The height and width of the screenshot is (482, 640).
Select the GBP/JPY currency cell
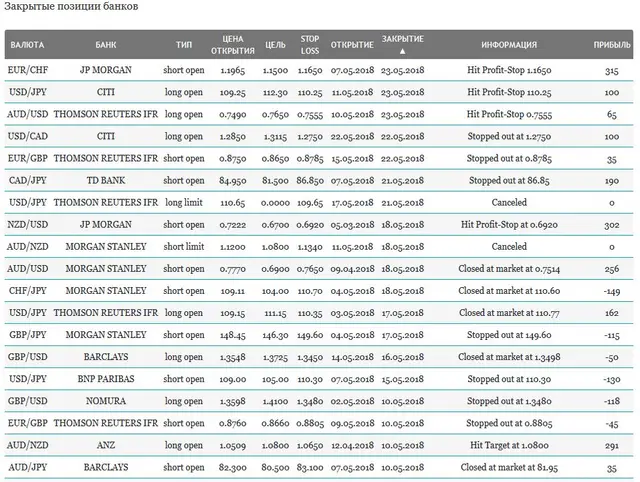[28, 335]
